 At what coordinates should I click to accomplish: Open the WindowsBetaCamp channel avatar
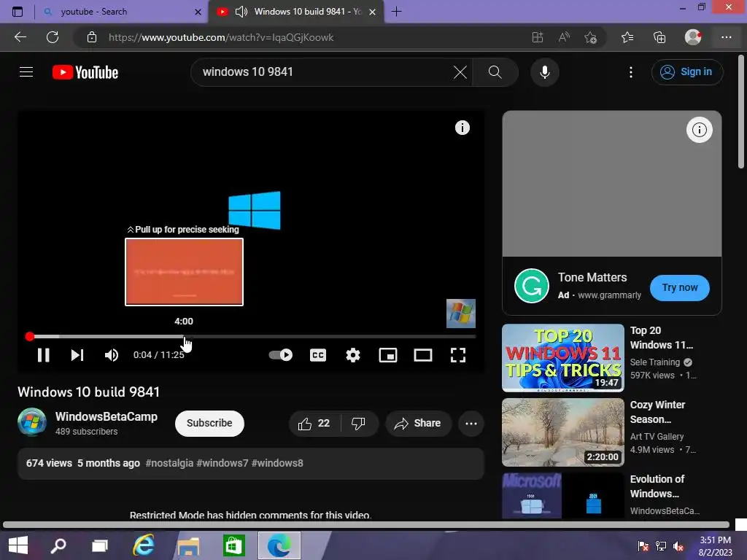(32, 422)
